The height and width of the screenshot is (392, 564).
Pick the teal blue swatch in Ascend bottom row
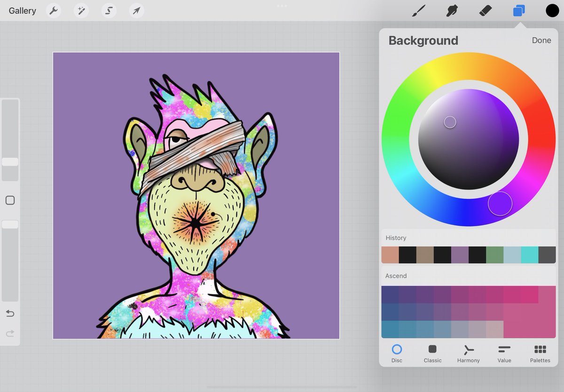pos(390,329)
